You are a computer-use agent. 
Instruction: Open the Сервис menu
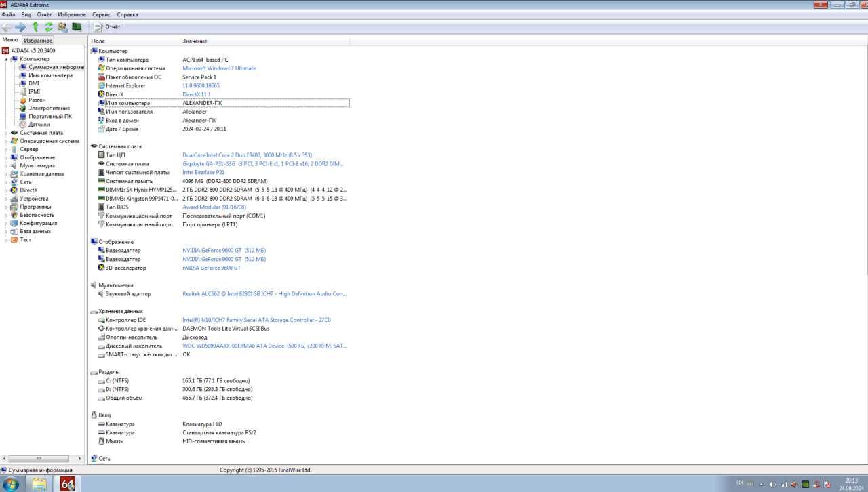pos(101,14)
